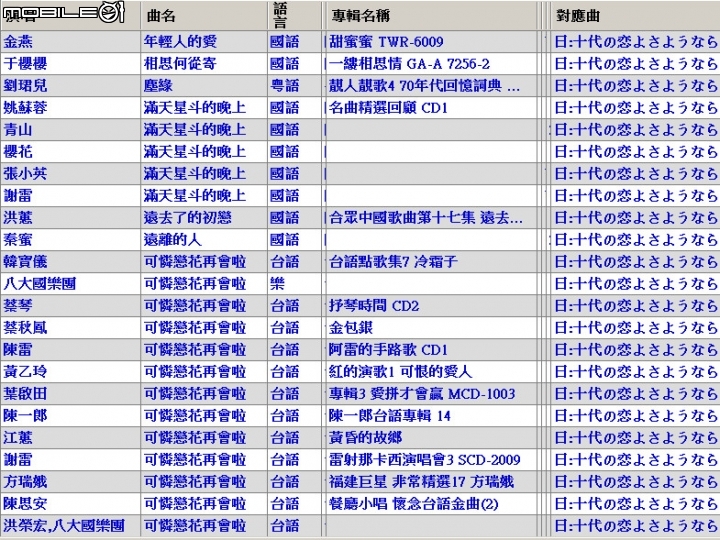Select artist 陳一郎
720x540 pixels.
25,416
